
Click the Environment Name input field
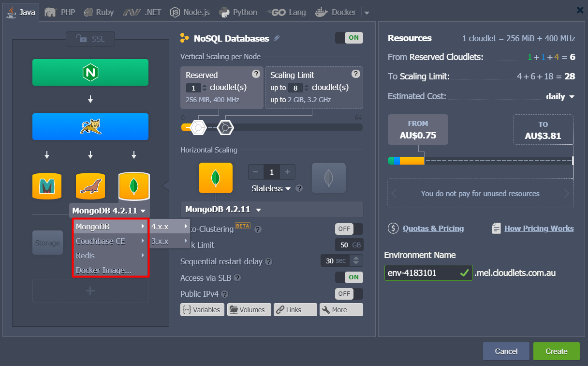(428, 273)
